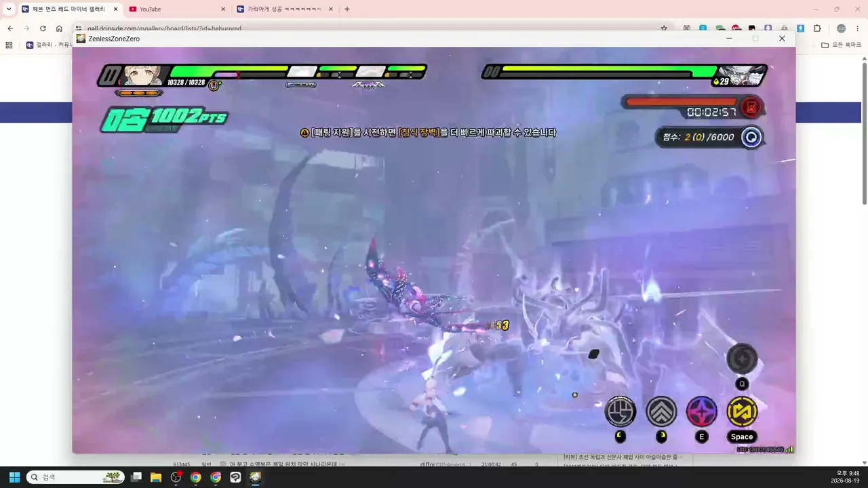Click the 1002 PTS combo score display
The height and width of the screenshot is (488, 868).
[x=165, y=119]
